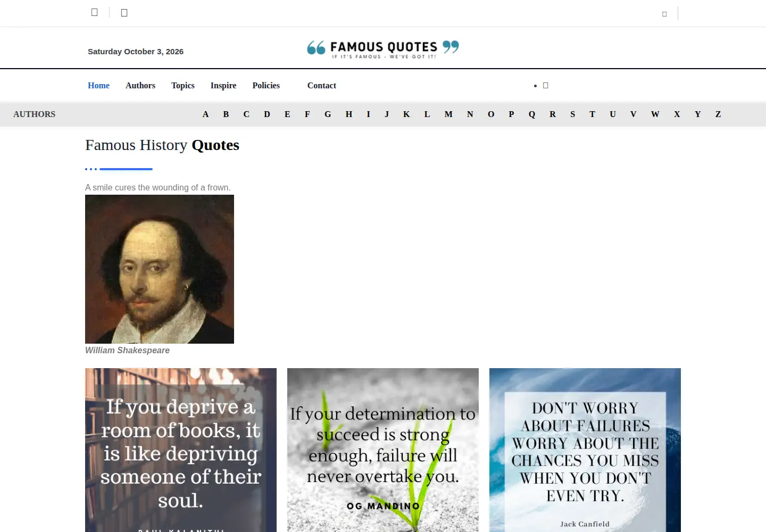This screenshot has height=532, width=766.
Task: Click the small icon at top bar's right end
Action: pyautogui.click(x=664, y=14)
